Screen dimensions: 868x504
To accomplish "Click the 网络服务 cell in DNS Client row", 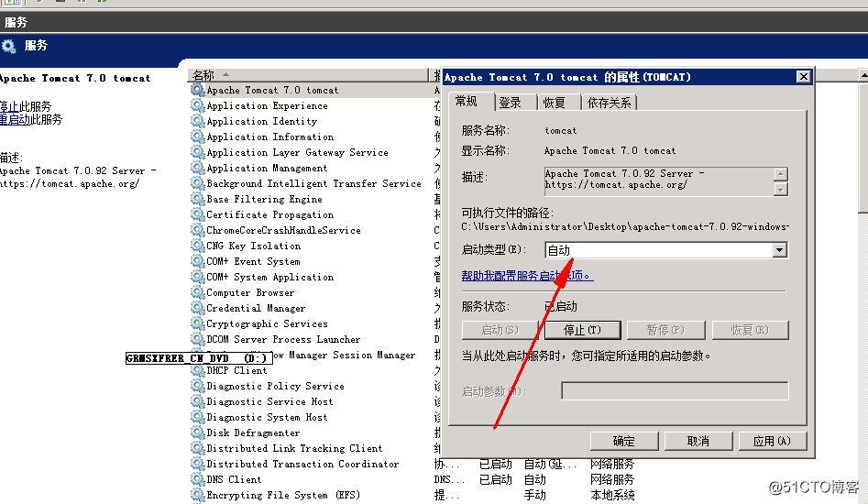I will point(612,479).
